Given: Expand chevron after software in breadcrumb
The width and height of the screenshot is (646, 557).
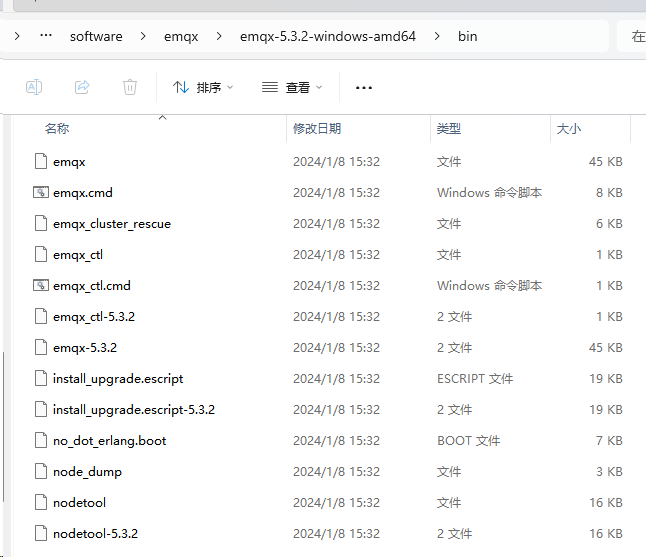Looking at the screenshot, I should click(143, 36).
